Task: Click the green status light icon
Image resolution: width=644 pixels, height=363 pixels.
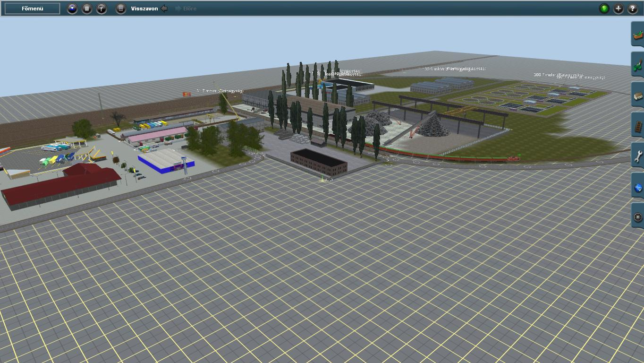Action: tap(604, 9)
